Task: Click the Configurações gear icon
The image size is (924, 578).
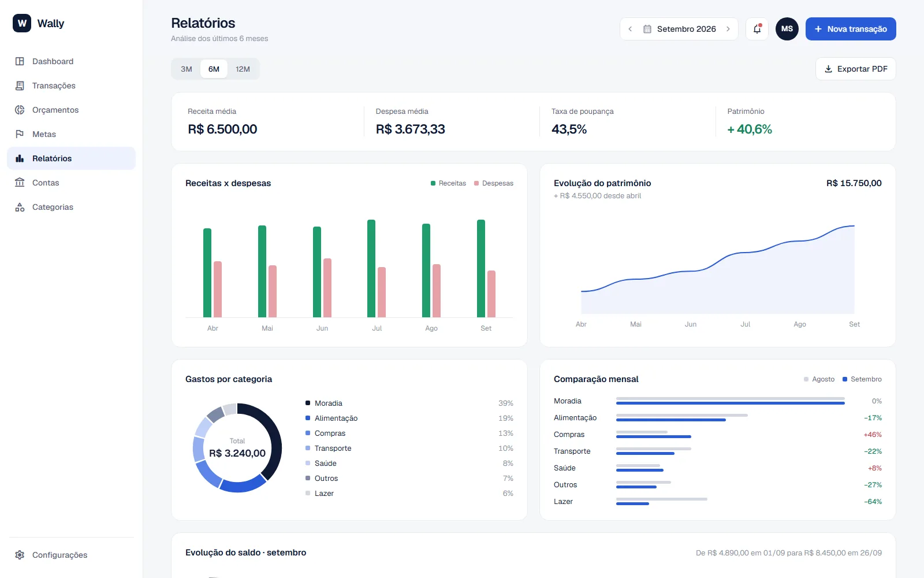Action: click(x=20, y=555)
